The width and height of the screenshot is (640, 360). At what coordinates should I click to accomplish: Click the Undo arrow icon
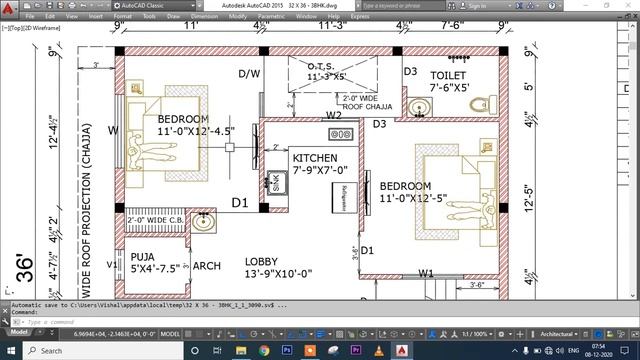[83, 6]
